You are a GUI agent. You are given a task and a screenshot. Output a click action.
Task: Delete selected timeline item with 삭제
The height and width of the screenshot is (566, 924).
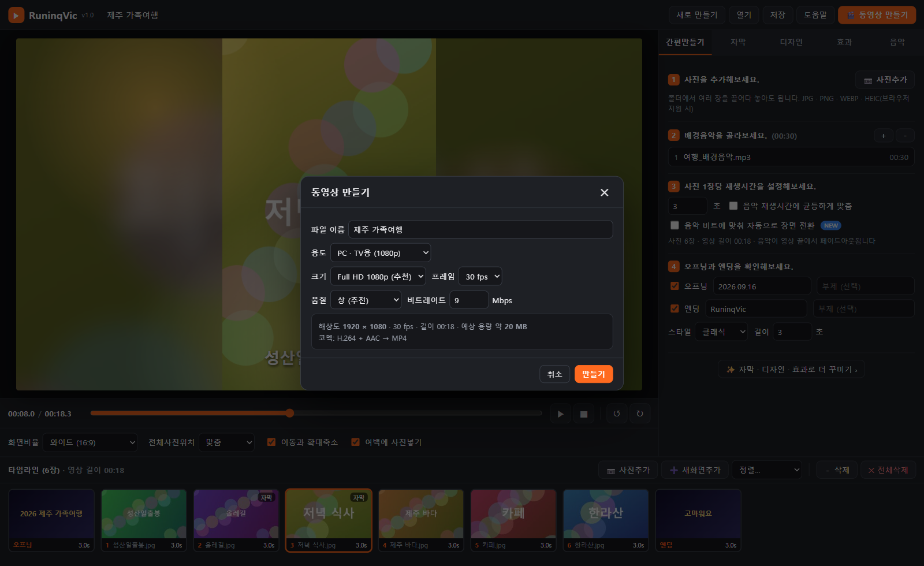click(x=837, y=470)
